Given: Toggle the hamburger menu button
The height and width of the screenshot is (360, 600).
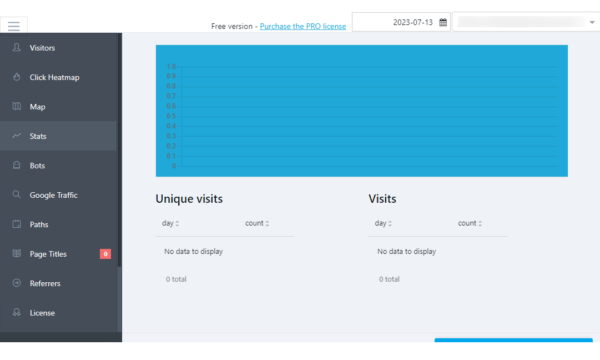Looking at the screenshot, I should pyautogui.click(x=14, y=26).
